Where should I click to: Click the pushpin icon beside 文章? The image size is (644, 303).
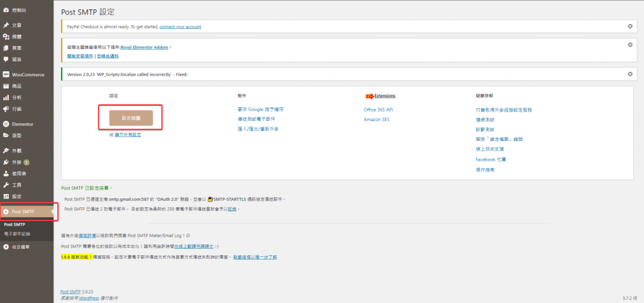coord(6,25)
